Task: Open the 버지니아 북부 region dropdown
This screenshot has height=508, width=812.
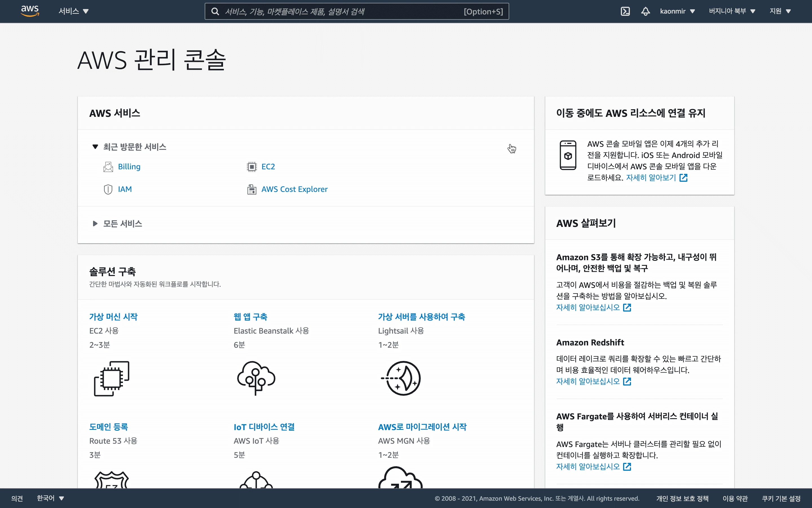Action: click(x=732, y=11)
